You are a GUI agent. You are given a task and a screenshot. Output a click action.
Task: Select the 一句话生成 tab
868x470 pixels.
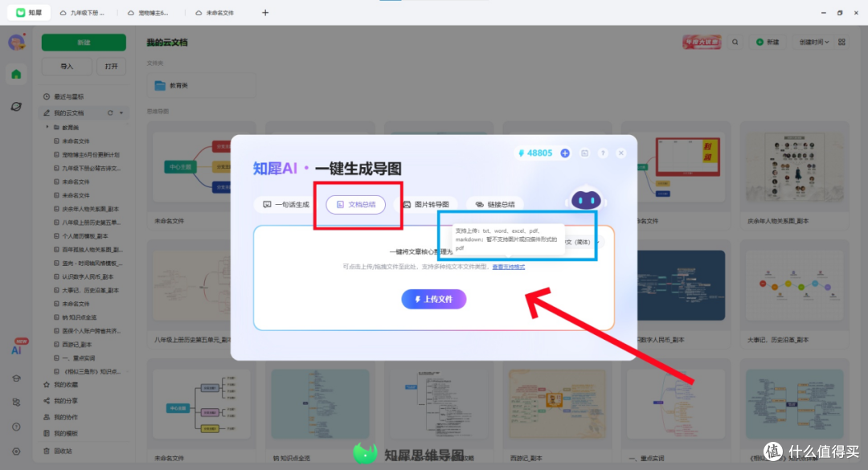(285, 204)
